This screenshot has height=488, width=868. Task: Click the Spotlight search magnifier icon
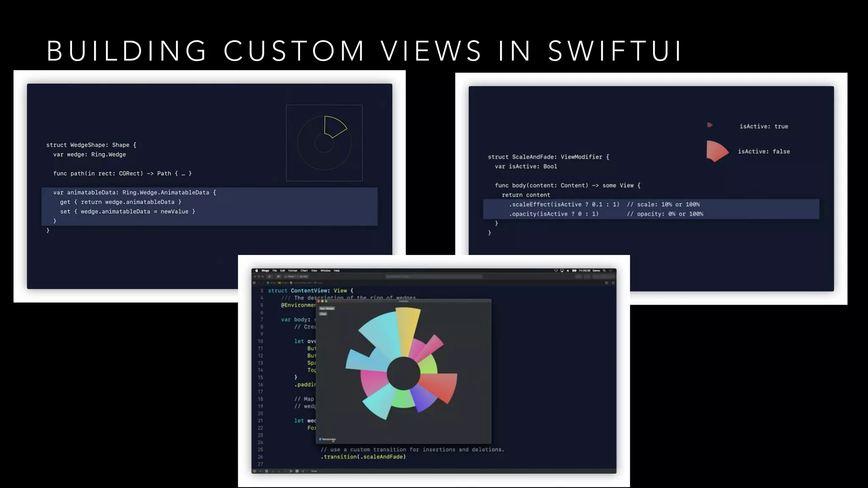[604, 271]
